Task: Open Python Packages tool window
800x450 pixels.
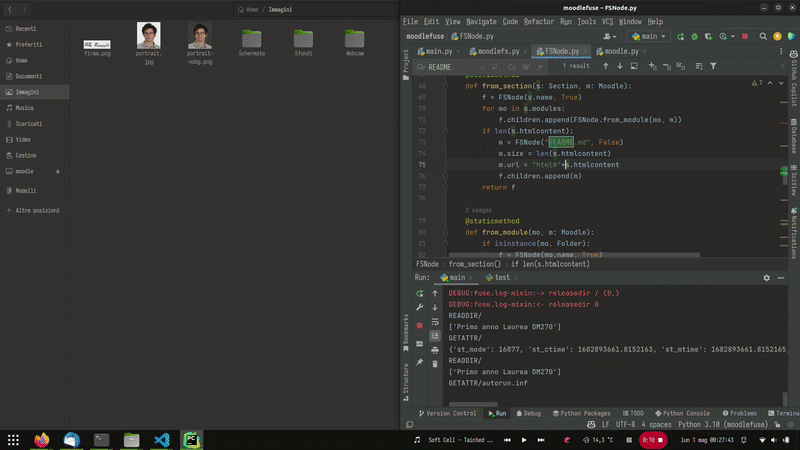Action: pyautogui.click(x=583, y=413)
